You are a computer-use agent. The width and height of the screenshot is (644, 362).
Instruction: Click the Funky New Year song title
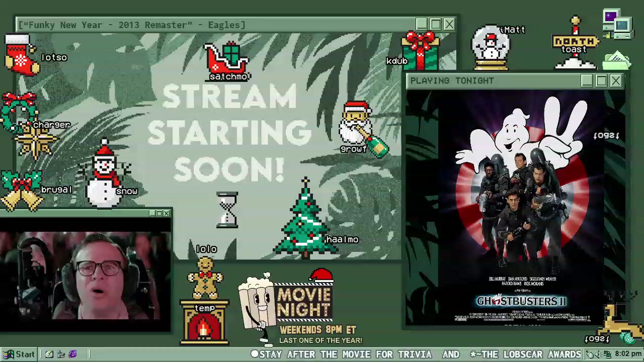132,25
